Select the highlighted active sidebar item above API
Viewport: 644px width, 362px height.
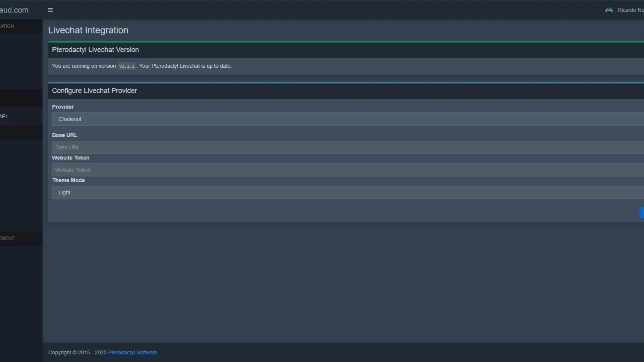tap(20, 98)
